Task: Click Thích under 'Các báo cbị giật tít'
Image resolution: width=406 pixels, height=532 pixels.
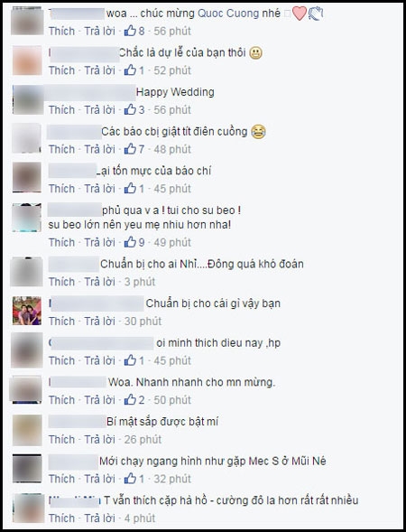Action: [61, 149]
